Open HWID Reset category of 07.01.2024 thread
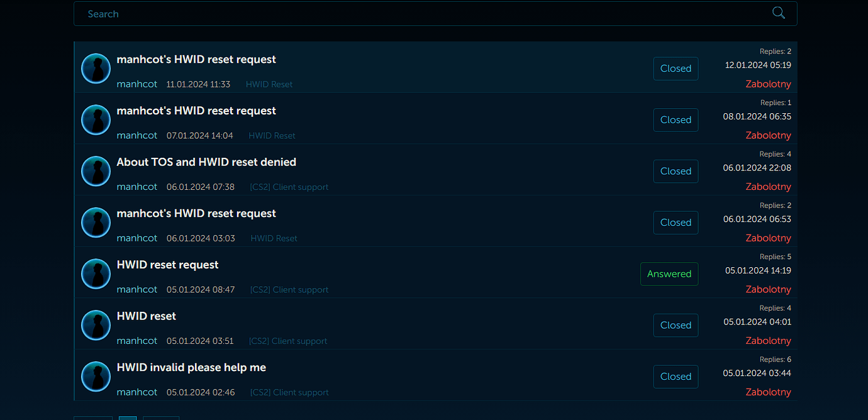This screenshot has width=868, height=420. click(x=272, y=136)
